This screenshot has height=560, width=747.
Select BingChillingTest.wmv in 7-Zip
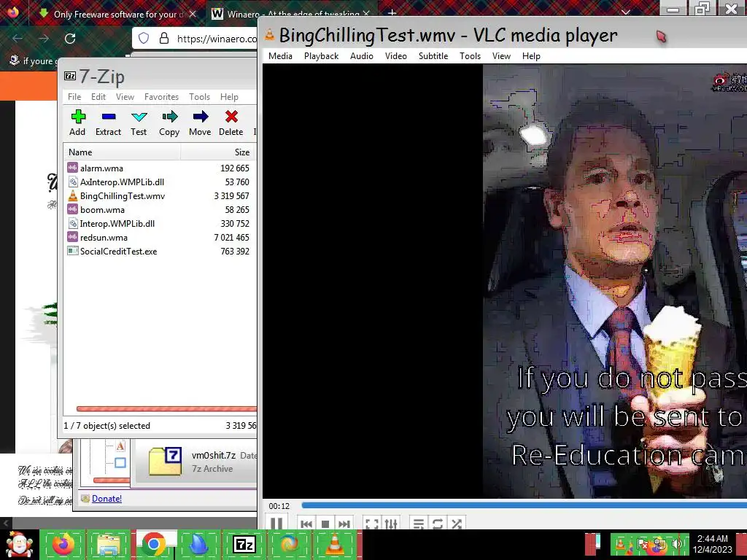(159, 195)
